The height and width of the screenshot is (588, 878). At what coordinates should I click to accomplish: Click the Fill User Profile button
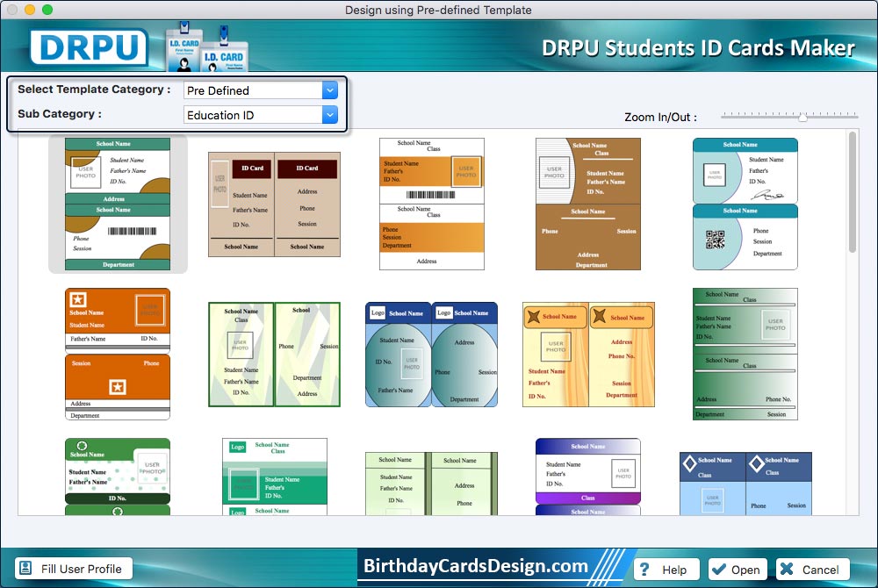point(74,569)
